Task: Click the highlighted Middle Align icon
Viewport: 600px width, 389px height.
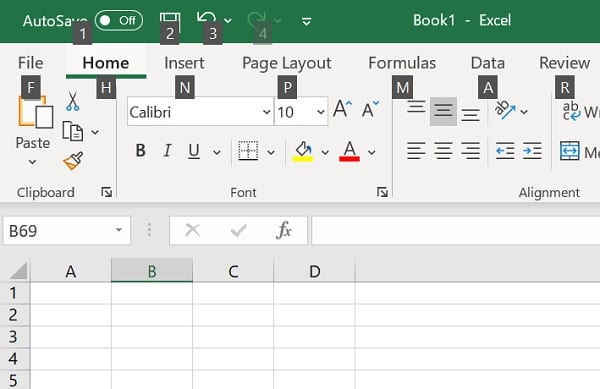Action: point(443,111)
